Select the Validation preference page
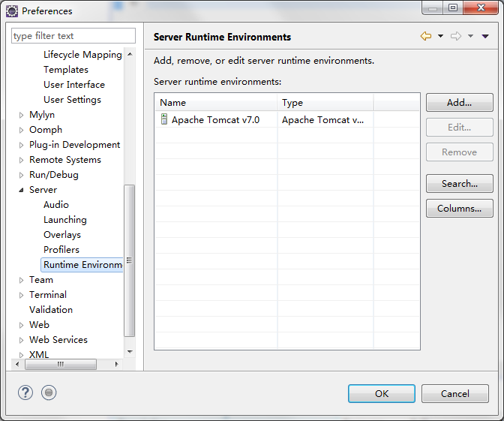 tap(51, 310)
